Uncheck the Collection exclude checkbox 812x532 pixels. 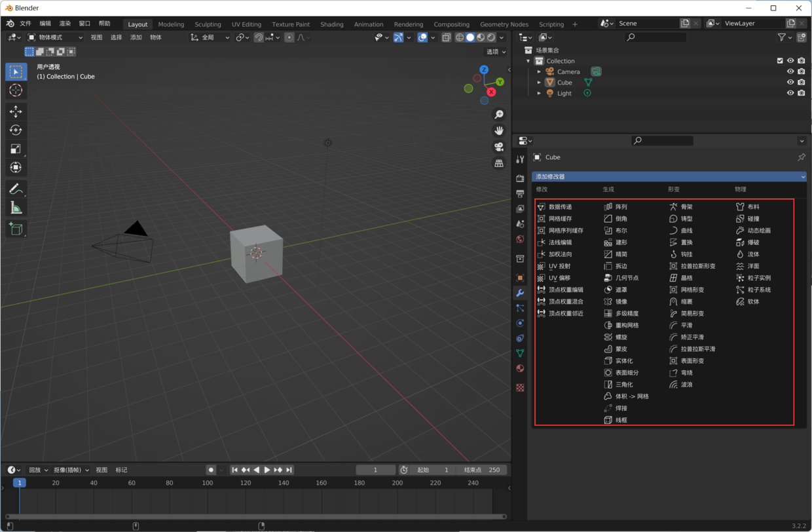(780, 61)
